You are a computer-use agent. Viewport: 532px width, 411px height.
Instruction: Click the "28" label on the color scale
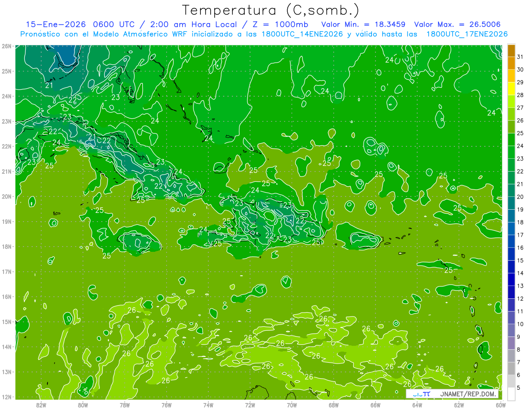point(520,95)
